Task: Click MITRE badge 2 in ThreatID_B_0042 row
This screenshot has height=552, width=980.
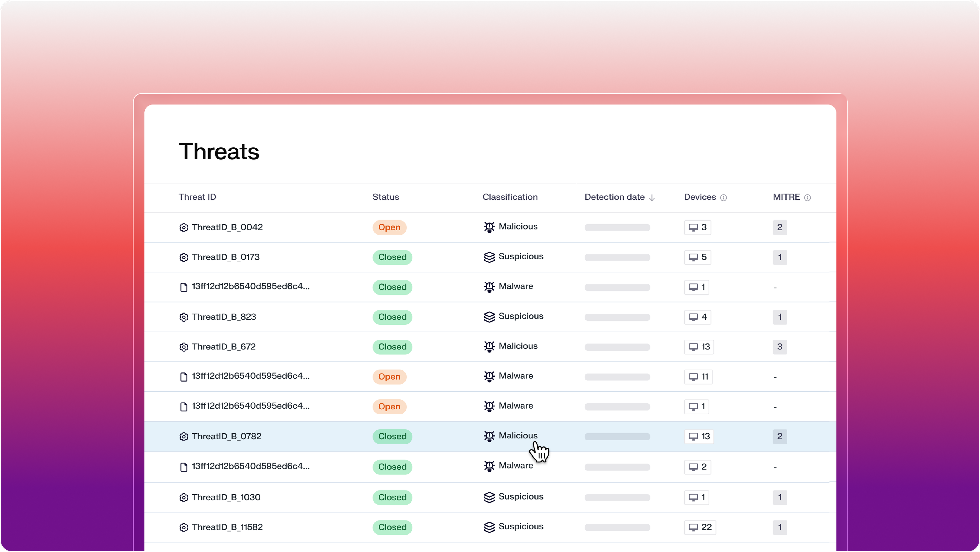Action: click(x=779, y=227)
